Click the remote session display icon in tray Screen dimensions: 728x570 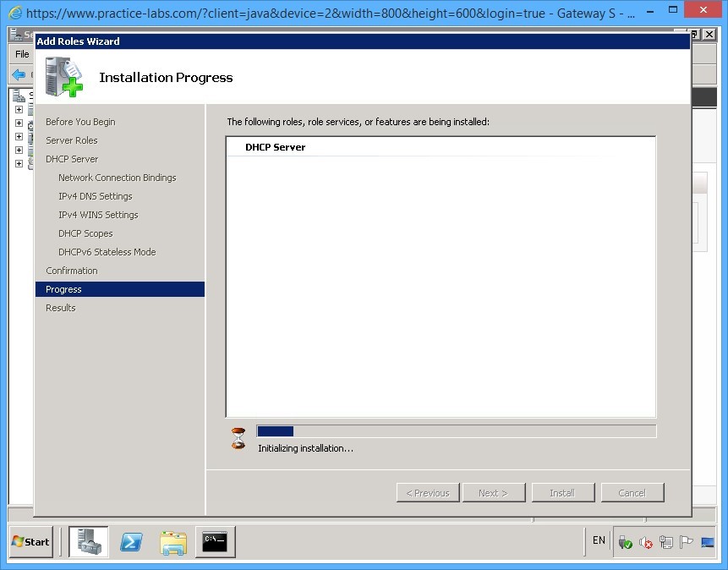coord(708,542)
